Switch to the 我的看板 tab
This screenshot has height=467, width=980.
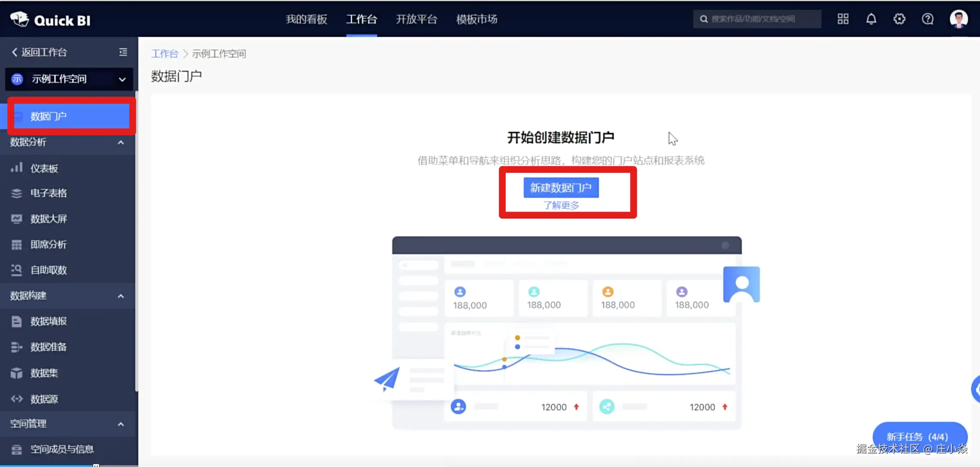click(x=306, y=19)
